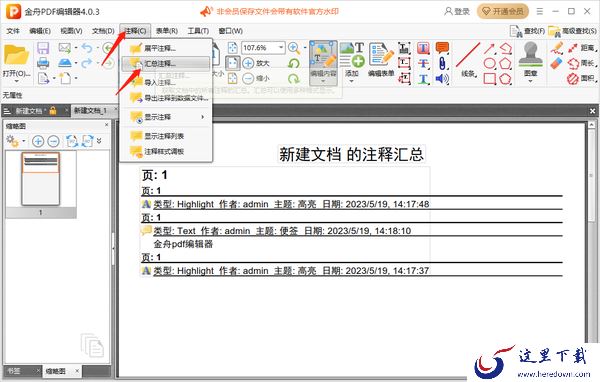This screenshot has width=600, height=382.
Task: Open the 窗口(W) menu
Action: tap(230, 31)
